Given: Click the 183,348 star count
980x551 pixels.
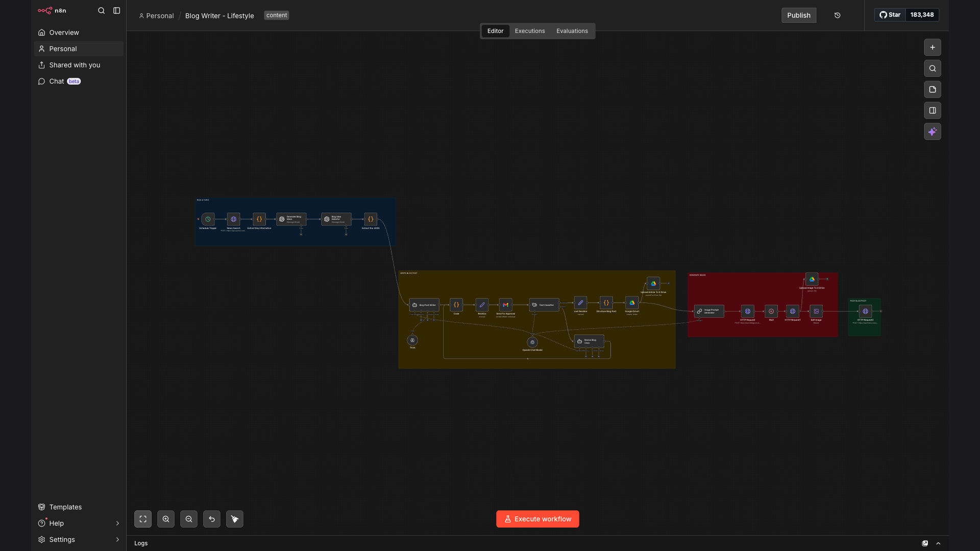Looking at the screenshot, I should 922,15.
